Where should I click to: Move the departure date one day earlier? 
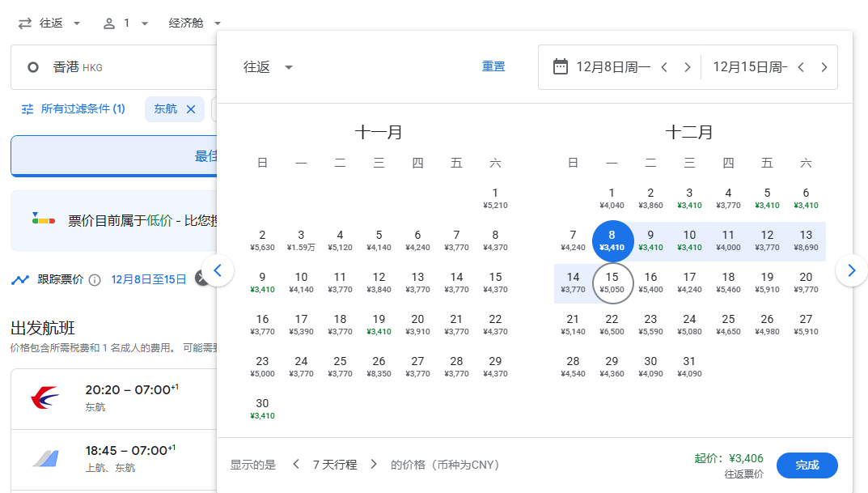(664, 67)
